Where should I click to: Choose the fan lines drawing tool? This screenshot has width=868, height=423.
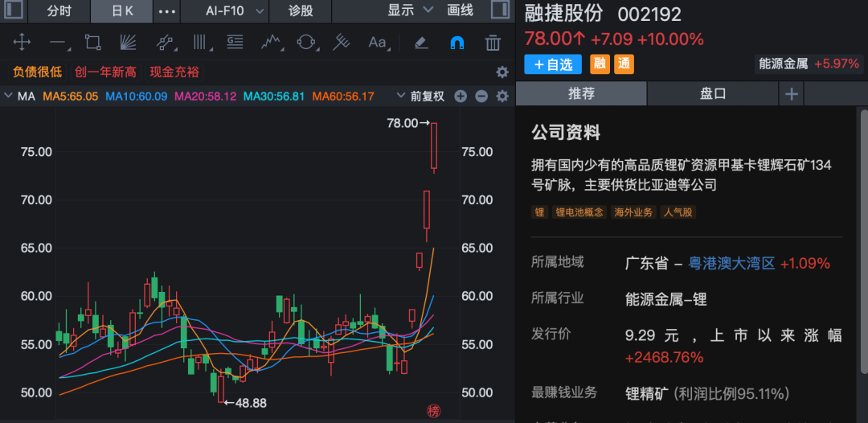(x=128, y=42)
